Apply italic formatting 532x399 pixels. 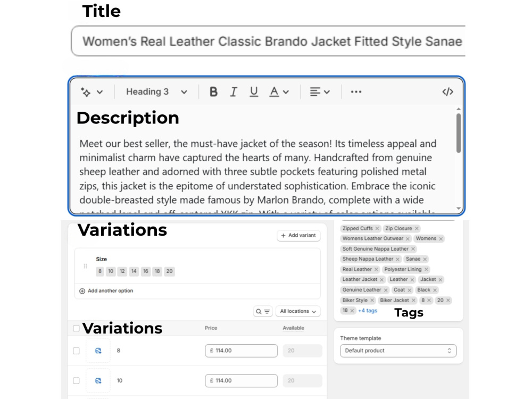click(x=234, y=92)
